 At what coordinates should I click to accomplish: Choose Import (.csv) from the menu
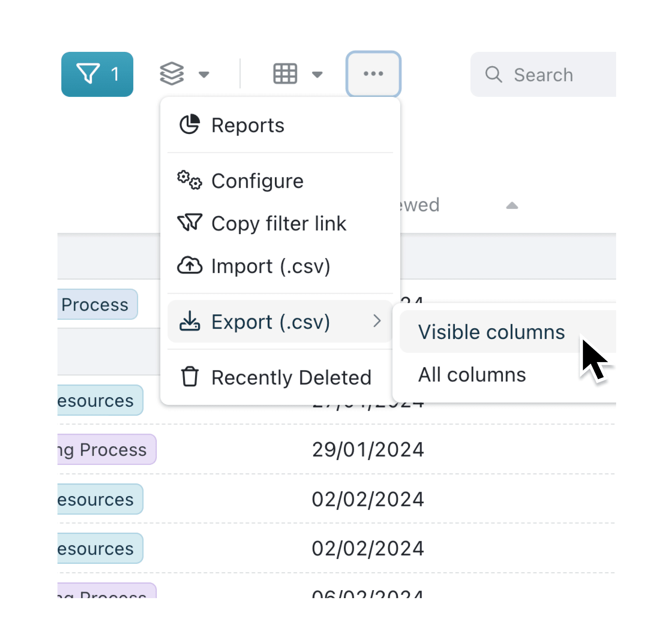point(271,266)
